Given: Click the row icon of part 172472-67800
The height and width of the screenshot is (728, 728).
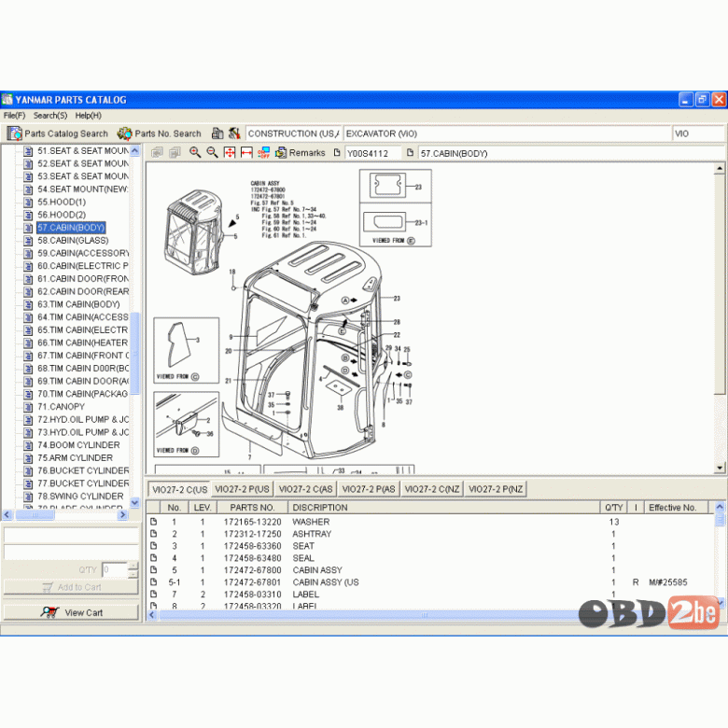Looking at the screenshot, I should pos(154,570).
